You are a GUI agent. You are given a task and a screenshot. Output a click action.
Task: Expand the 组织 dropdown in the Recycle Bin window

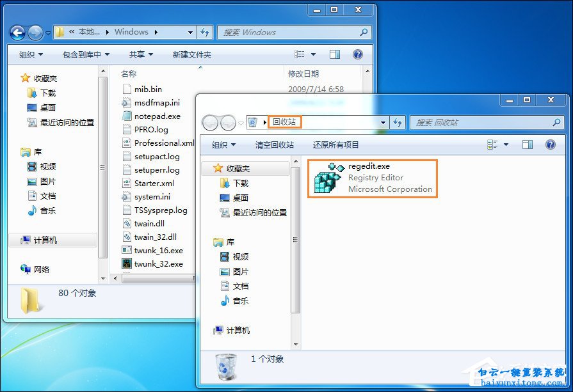(x=223, y=145)
